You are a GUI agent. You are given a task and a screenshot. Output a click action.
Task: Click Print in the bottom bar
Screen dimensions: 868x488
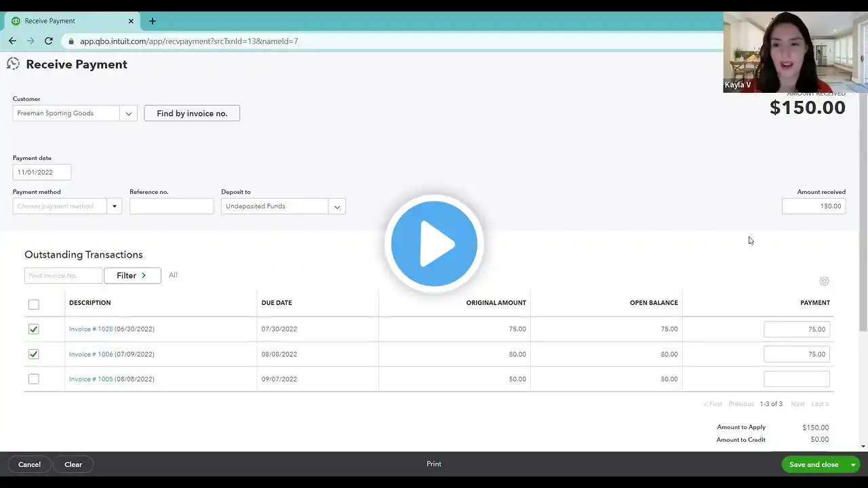coord(434,464)
